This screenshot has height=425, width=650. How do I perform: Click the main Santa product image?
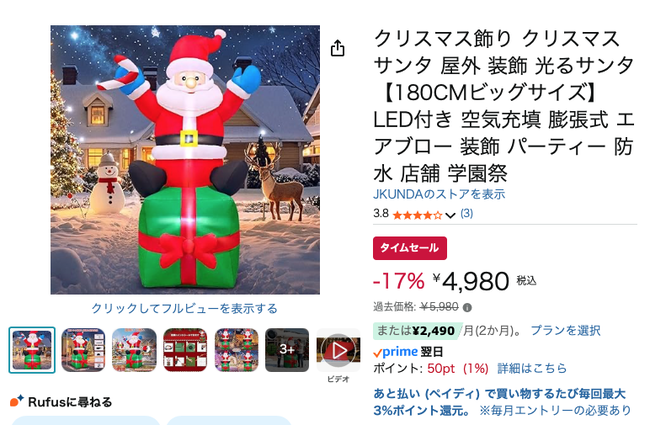click(185, 160)
